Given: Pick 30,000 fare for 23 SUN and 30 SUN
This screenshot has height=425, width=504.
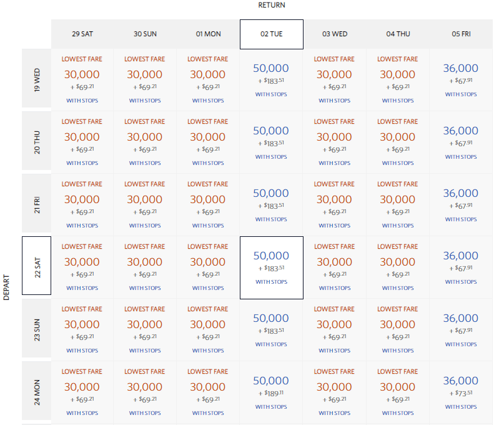Looking at the screenshot, I should click(x=145, y=330).
